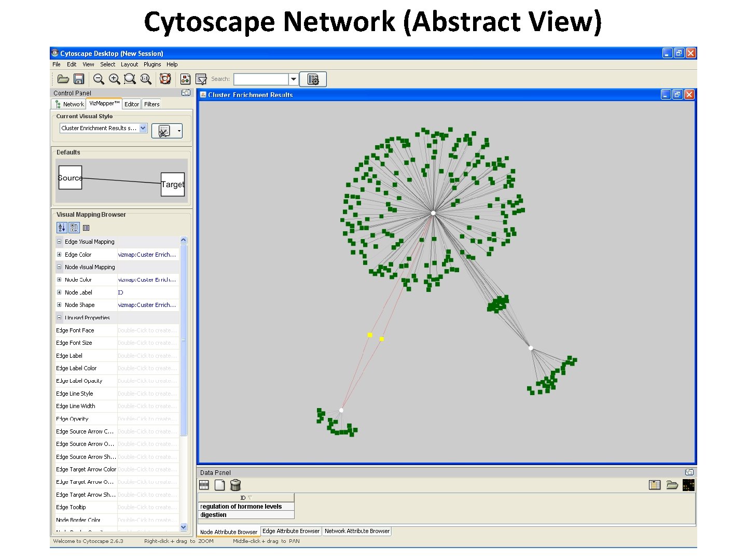
Task: Switch to the Network tab in Control Panel
Action: [69, 104]
